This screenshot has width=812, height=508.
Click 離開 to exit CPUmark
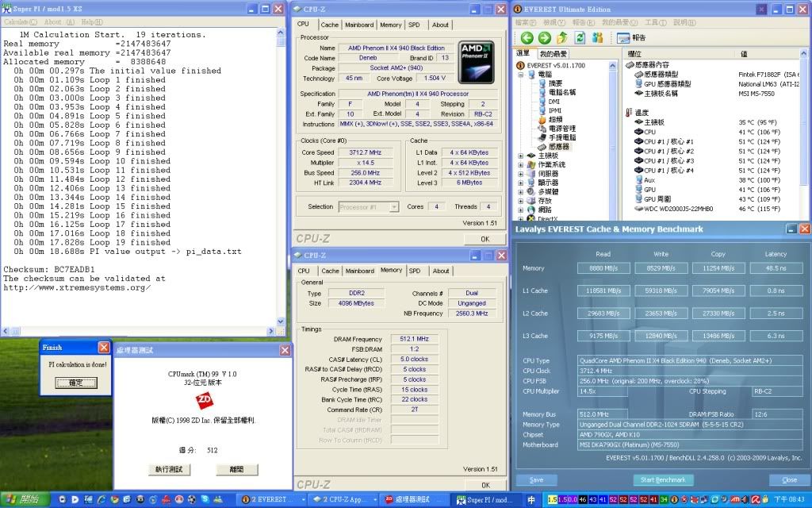pos(236,469)
